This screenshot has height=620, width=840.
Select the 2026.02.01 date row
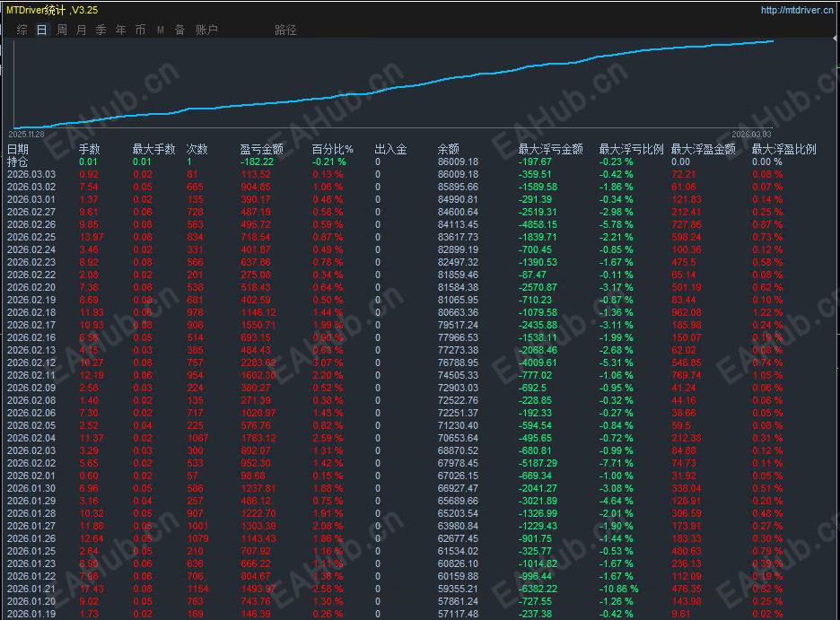click(x=31, y=476)
